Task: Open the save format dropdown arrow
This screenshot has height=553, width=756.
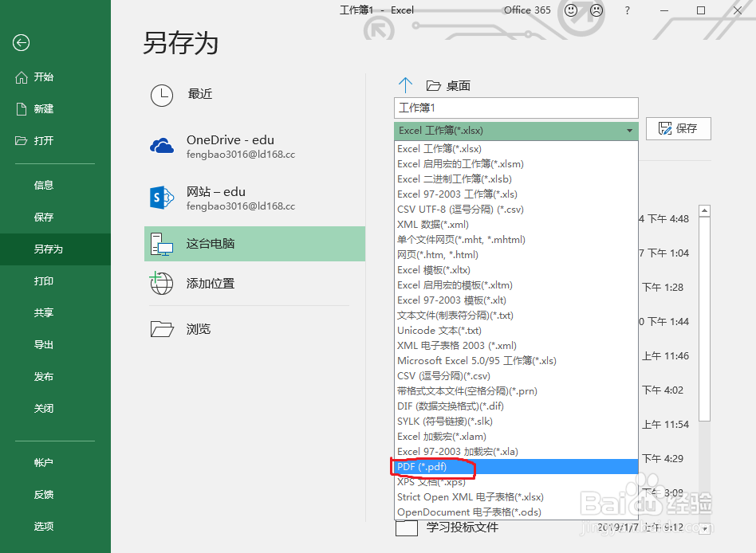Action: pos(629,130)
